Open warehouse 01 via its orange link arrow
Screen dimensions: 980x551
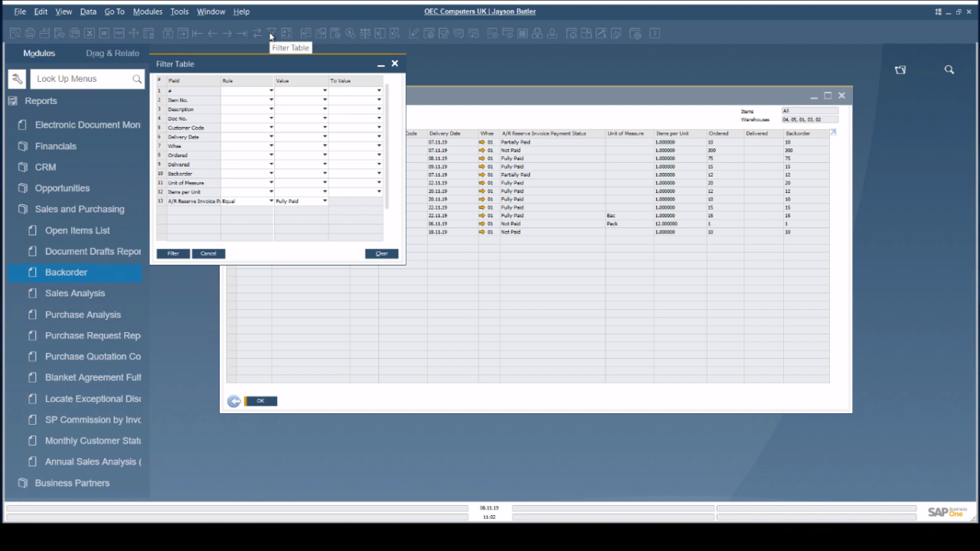[481, 142]
